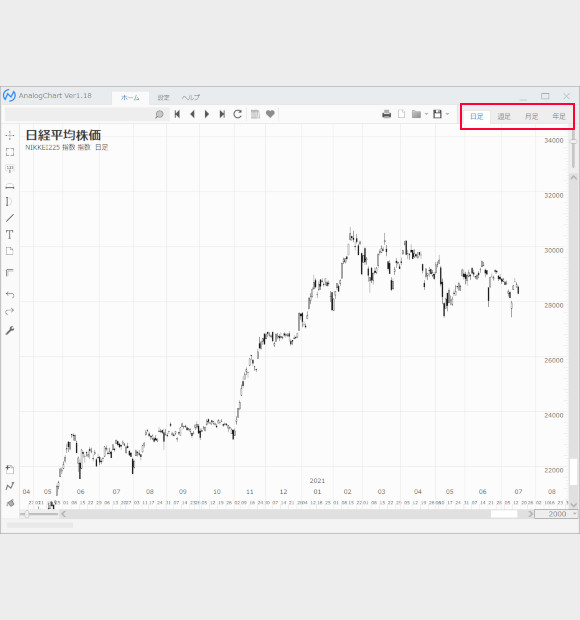This screenshot has width=580, height=620.
Task: Add to favorites with heart icon
Action: (x=270, y=114)
